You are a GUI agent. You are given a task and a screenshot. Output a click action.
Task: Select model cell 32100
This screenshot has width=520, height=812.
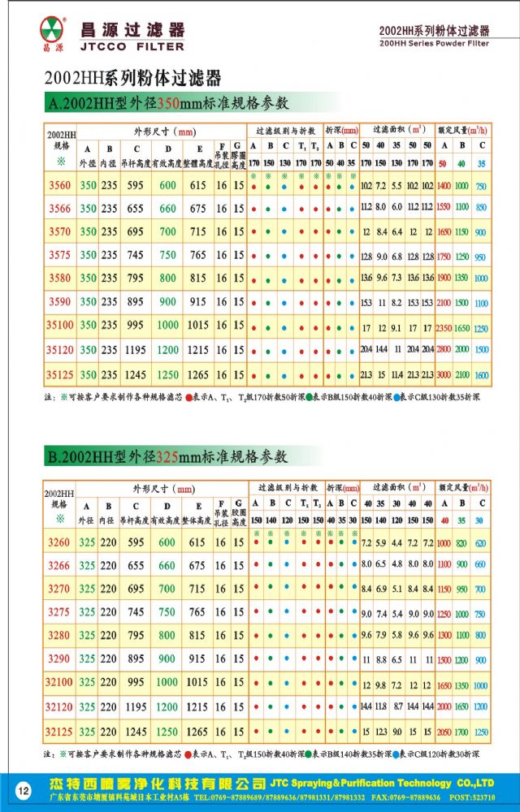59,682
